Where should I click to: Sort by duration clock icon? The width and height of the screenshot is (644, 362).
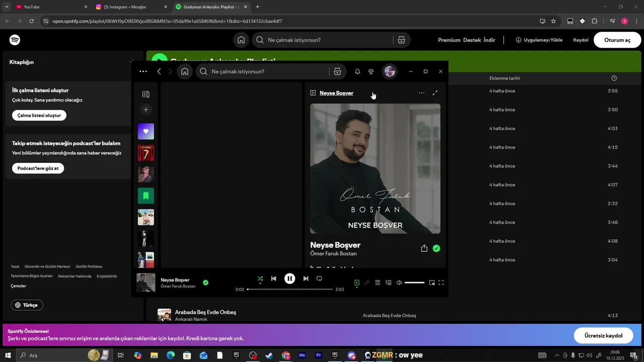click(614, 78)
